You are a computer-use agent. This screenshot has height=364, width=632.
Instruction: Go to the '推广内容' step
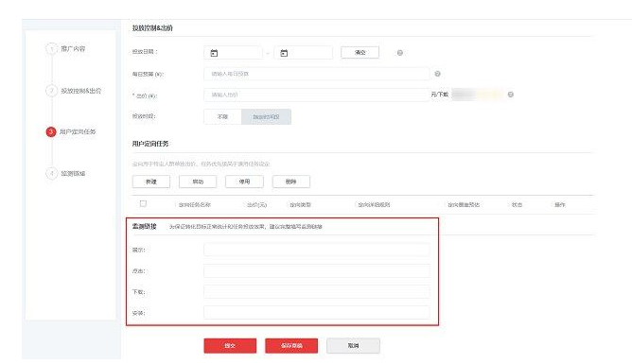73,49
